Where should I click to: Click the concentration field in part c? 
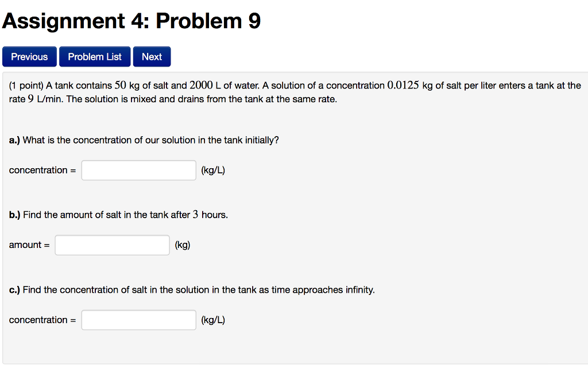click(x=138, y=320)
